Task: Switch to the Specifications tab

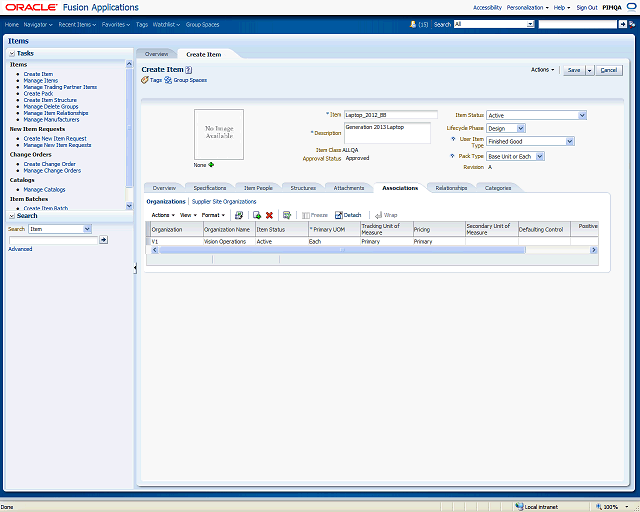Action: pyautogui.click(x=210, y=188)
